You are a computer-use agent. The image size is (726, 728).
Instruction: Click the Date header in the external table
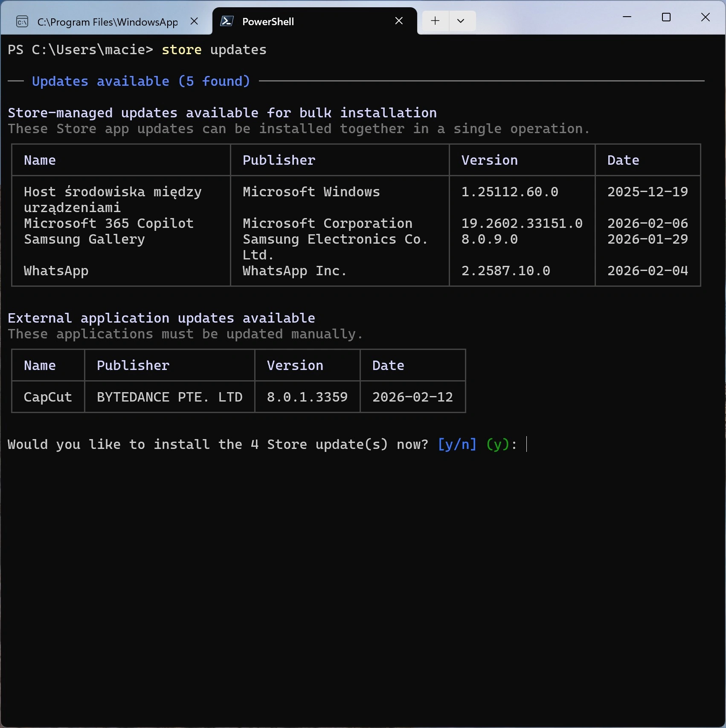388,365
